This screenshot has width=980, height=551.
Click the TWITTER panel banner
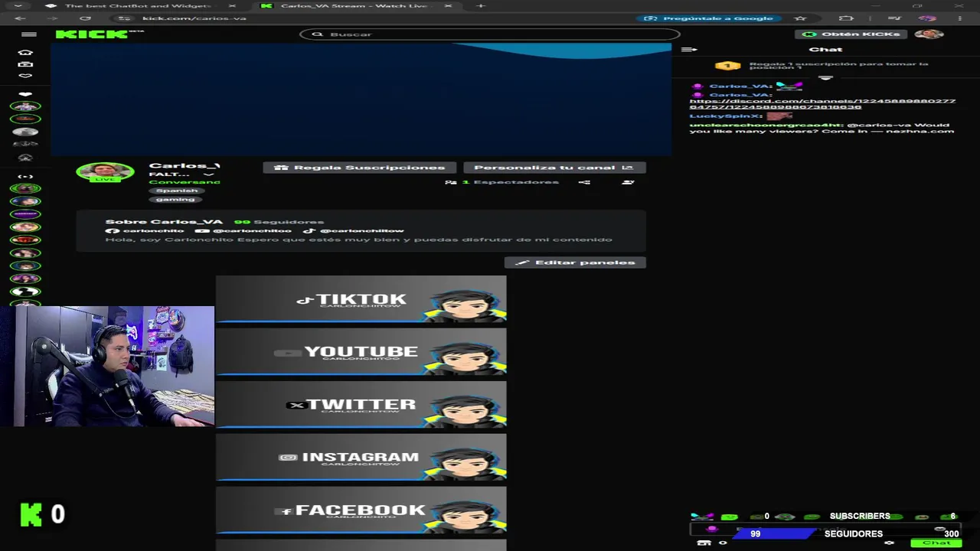(361, 405)
